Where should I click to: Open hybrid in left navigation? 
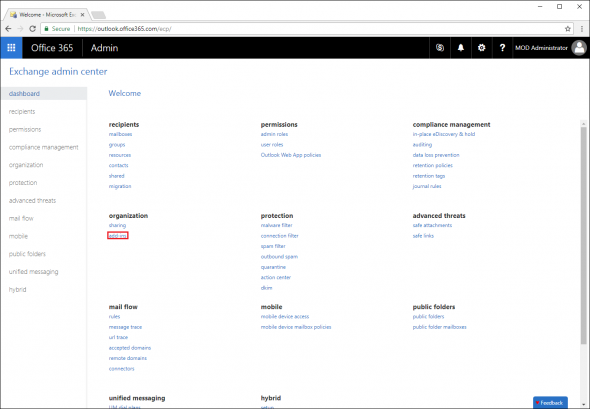17,289
